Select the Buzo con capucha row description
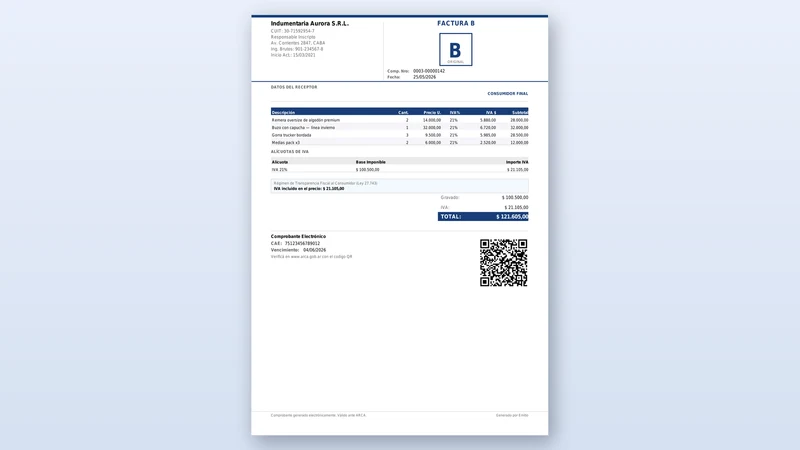 [x=304, y=128]
